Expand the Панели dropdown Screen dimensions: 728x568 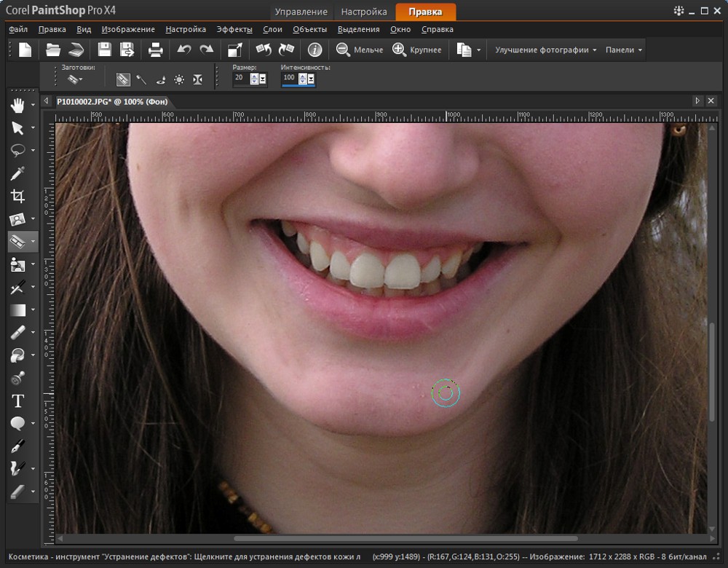click(624, 50)
